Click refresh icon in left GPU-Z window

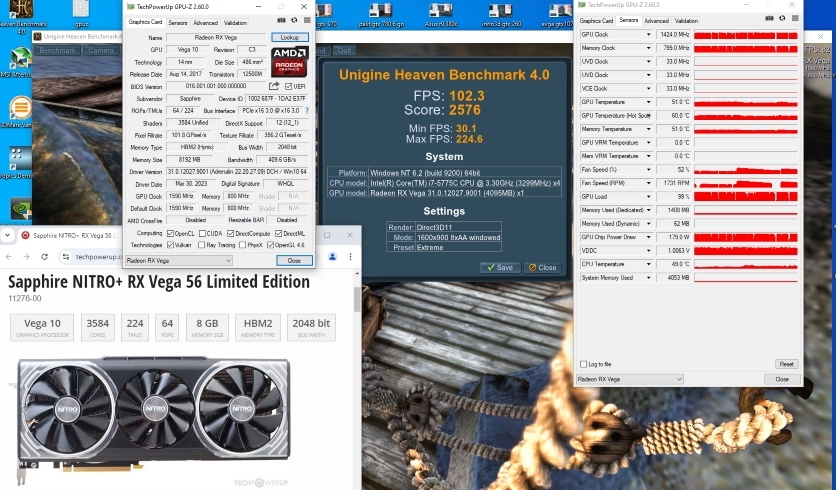point(294,20)
